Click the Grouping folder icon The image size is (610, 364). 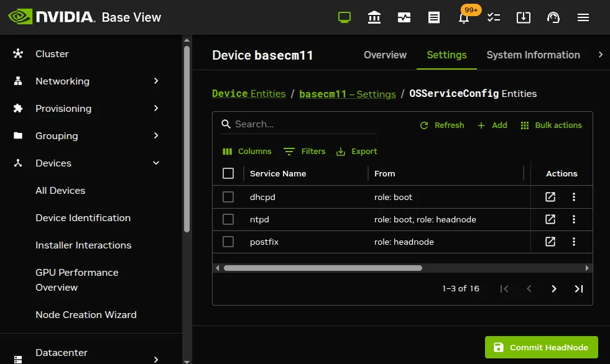point(18,135)
